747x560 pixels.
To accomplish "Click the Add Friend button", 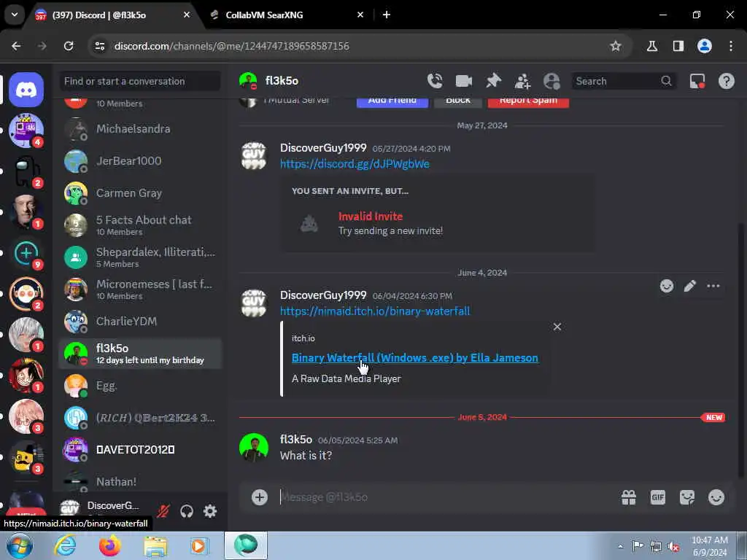I will [x=392, y=101].
